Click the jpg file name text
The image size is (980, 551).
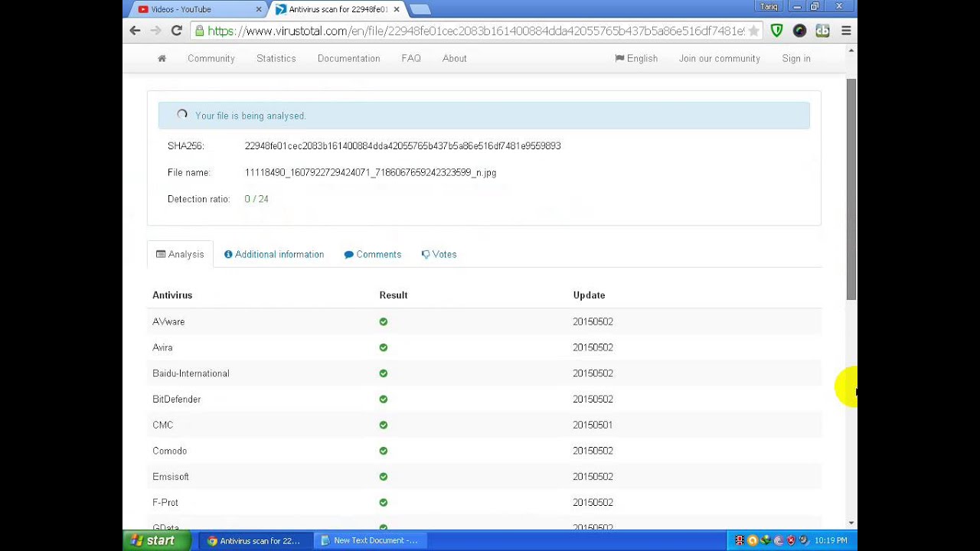pyautogui.click(x=371, y=172)
